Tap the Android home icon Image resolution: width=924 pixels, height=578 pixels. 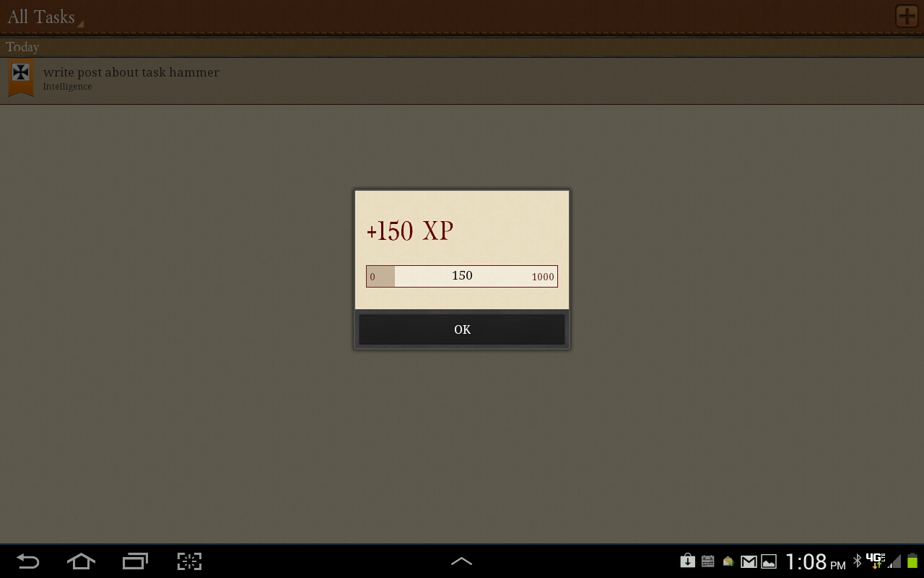(x=81, y=561)
